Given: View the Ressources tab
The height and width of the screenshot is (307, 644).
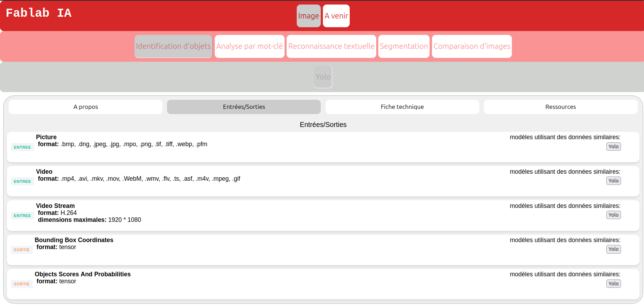Looking at the screenshot, I should point(561,107).
